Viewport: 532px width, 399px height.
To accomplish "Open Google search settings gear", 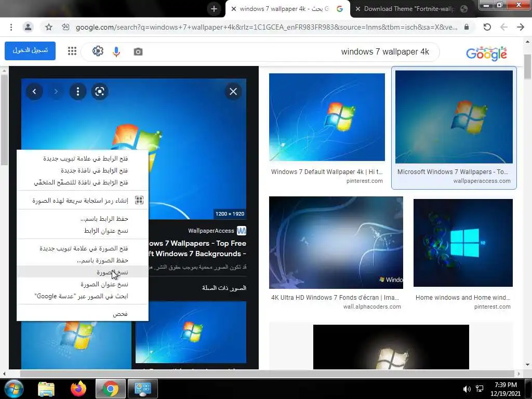I will [98, 51].
